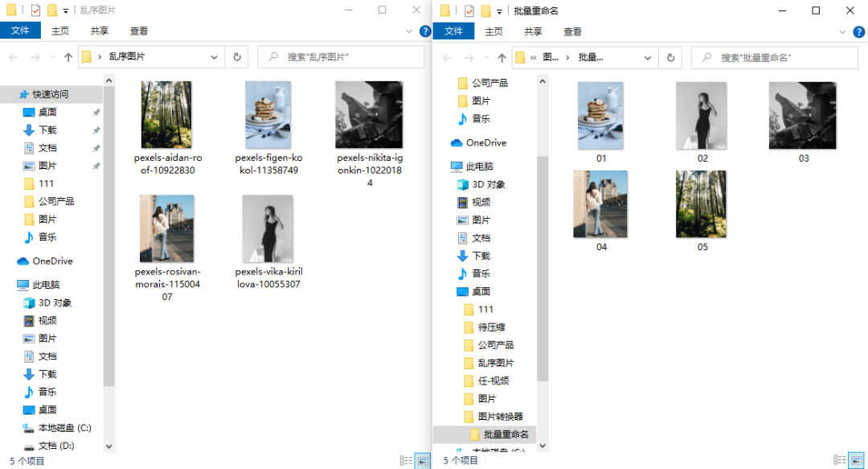Click the search box of the 乱序图片 window
This screenshot has width=868, height=469.
click(341, 56)
